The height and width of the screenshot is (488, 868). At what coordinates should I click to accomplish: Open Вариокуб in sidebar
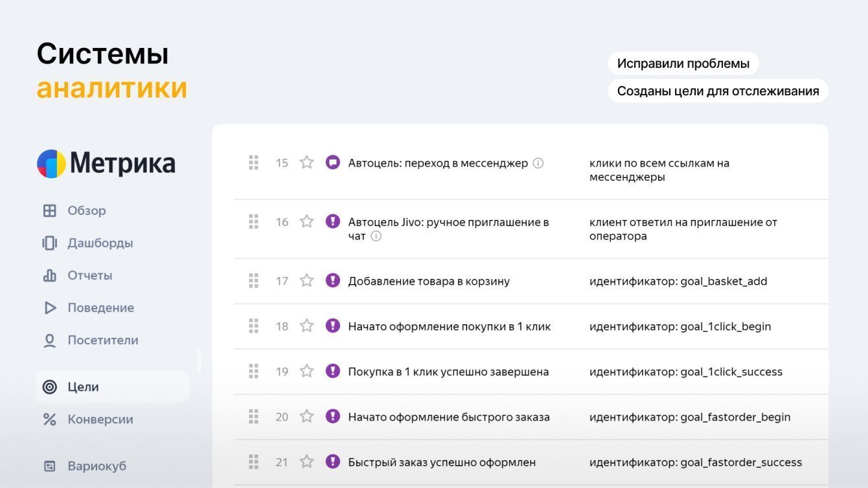(x=97, y=466)
